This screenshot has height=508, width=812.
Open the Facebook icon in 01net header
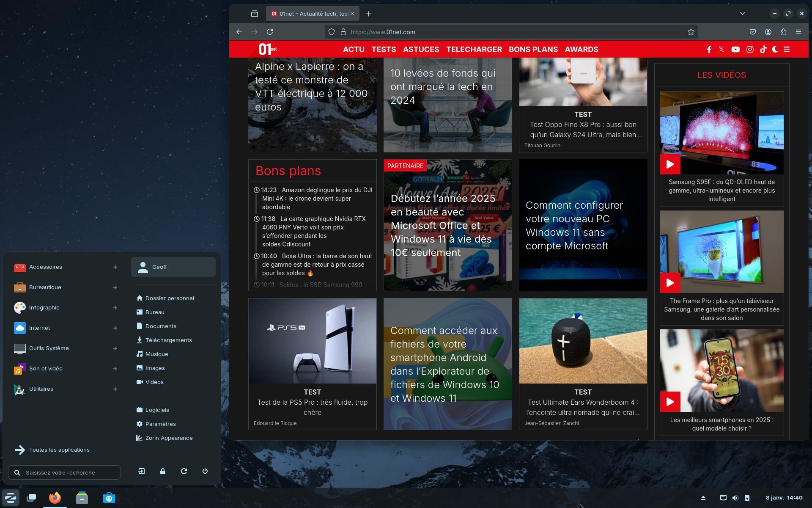[709, 50]
